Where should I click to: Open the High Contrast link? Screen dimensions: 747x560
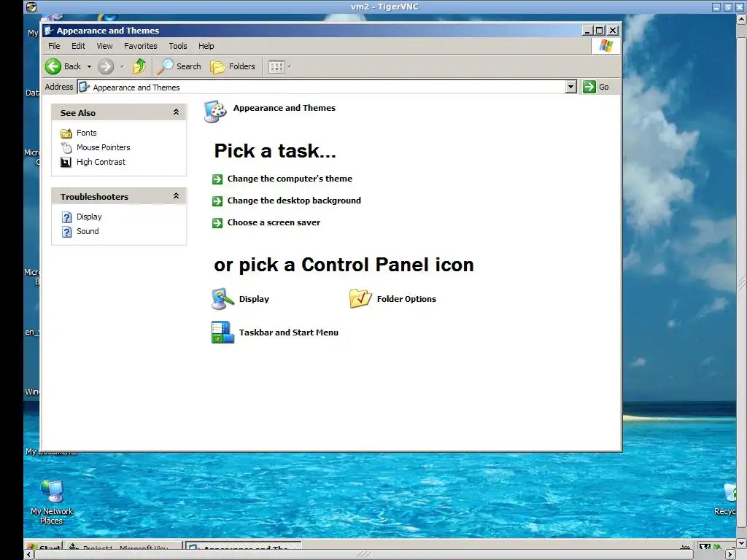click(101, 162)
